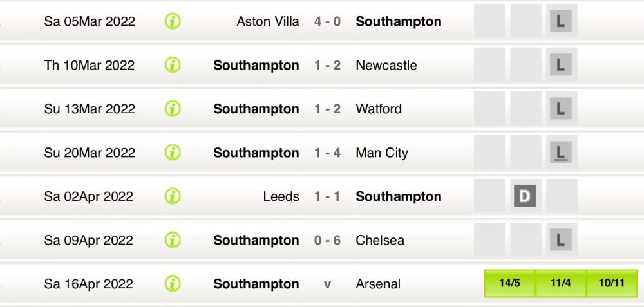
Task: Click L result badge for Man City match
Action: click(x=560, y=153)
